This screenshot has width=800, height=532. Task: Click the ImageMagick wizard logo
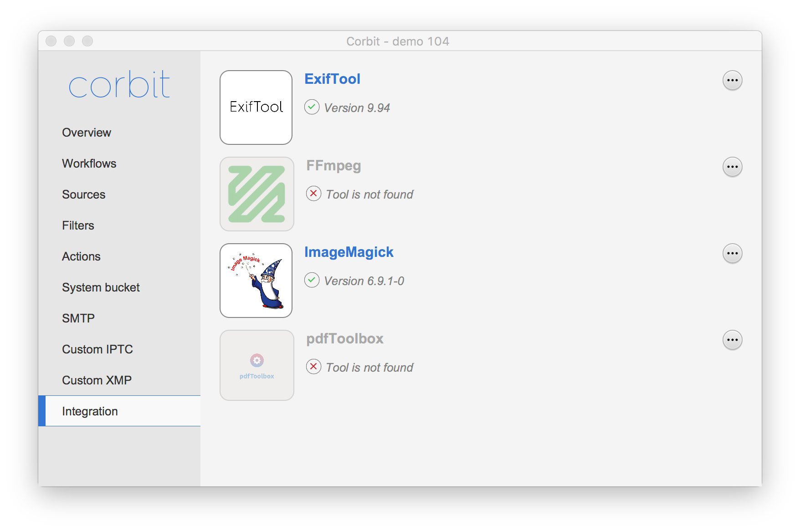256,281
